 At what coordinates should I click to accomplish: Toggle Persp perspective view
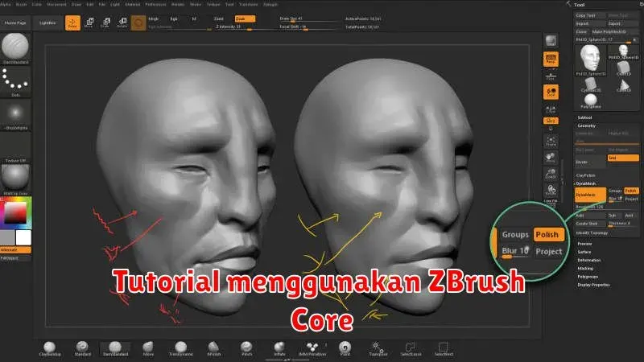551,60
